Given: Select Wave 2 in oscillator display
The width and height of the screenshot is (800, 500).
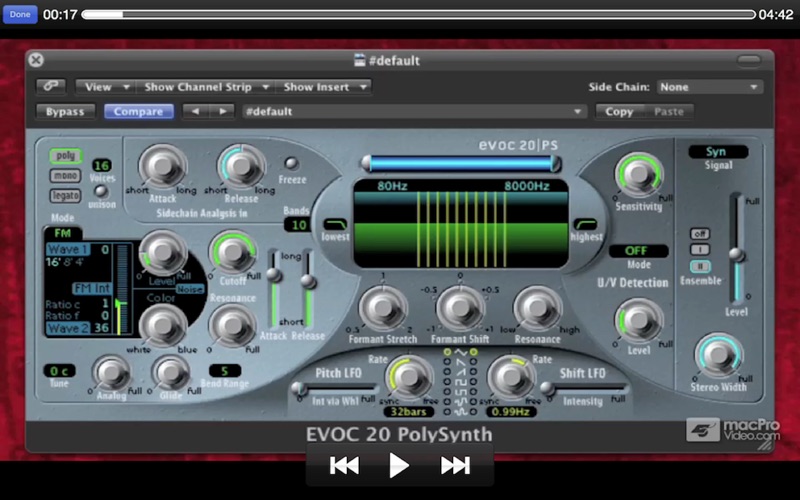Looking at the screenshot, I should click(68, 328).
